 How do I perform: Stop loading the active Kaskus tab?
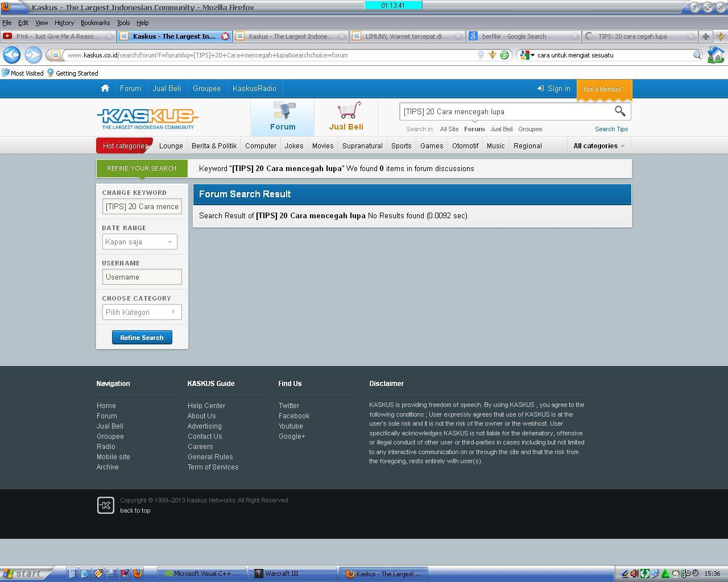click(x=225, y=36)
